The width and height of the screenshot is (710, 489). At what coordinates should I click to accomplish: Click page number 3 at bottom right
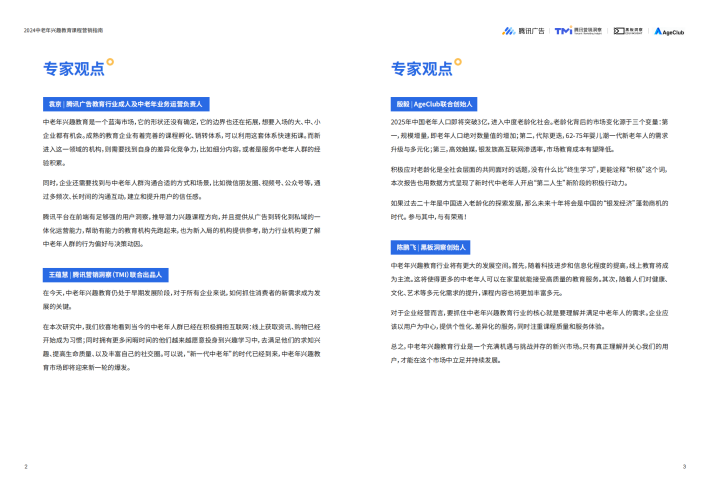coord(684,467)
